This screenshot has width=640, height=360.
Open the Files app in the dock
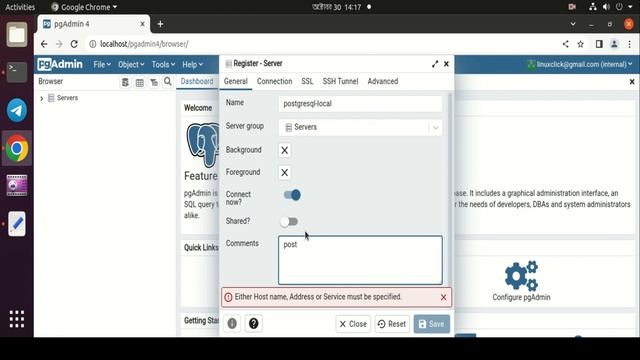17,35
